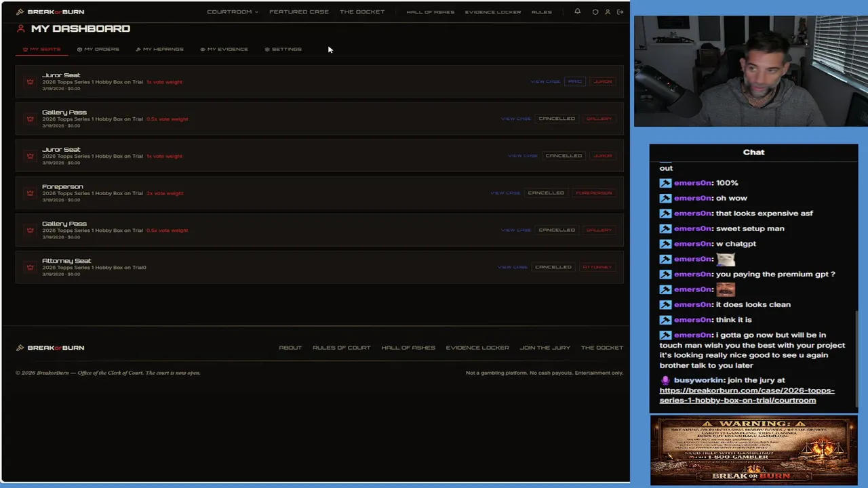Click the person icon beside My Dashboard
The width and height of the screenshot is (868, 488).
coord(21,28)
